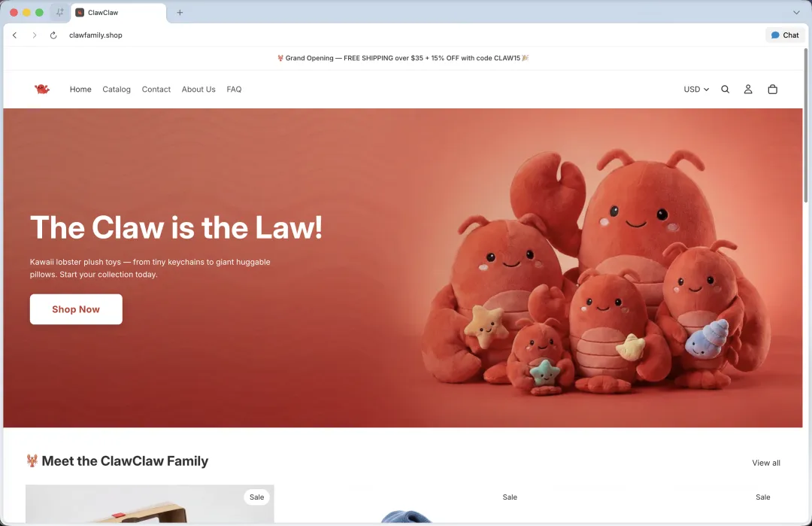812x526 pixels.
Task: Click the Shop Now button
Action: [x=76, y=309]
